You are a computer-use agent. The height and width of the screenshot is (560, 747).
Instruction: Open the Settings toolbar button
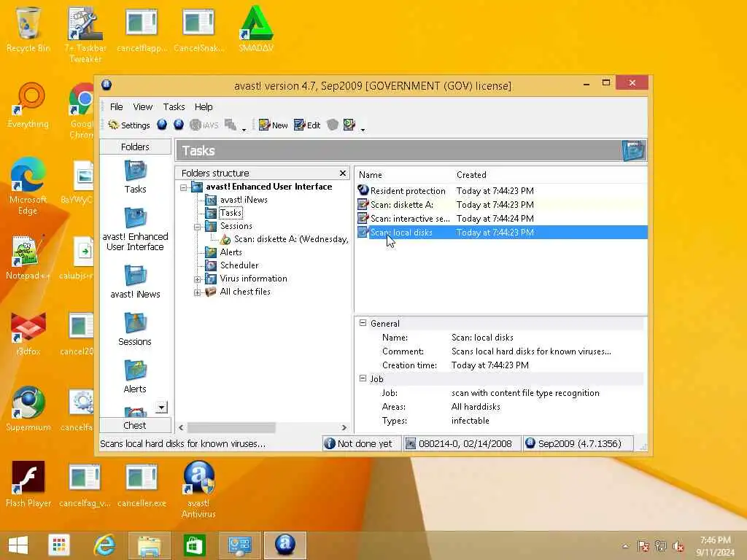point(128,125)
